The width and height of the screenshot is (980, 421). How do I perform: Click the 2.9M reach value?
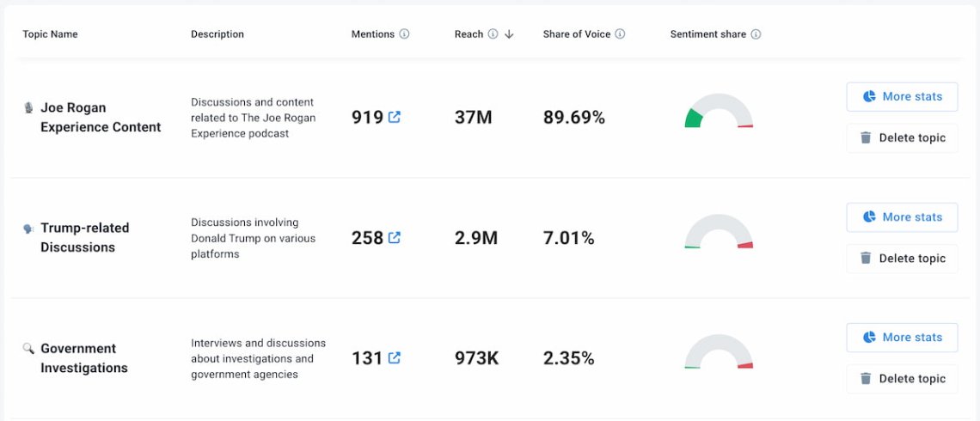[x=476, y=238]
